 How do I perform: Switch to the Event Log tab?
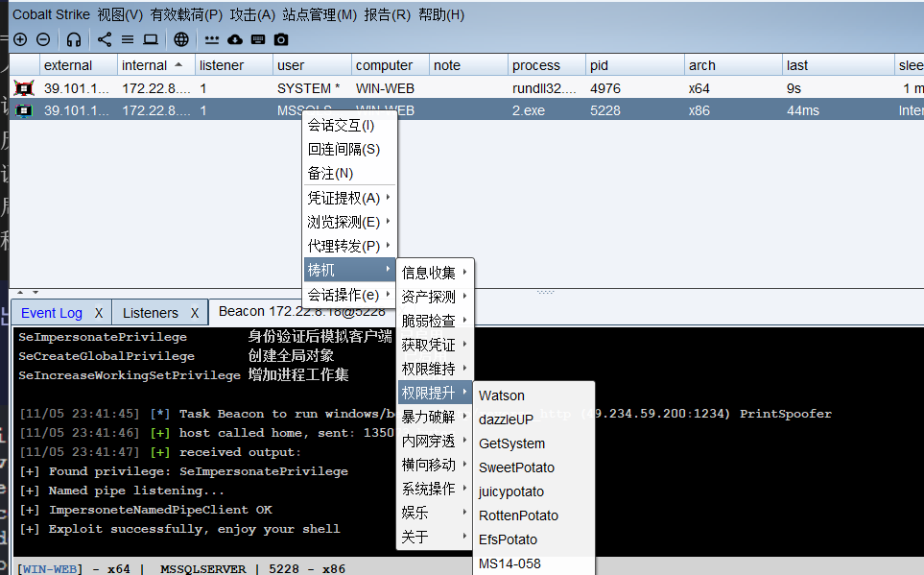click(x=52, y=313)
